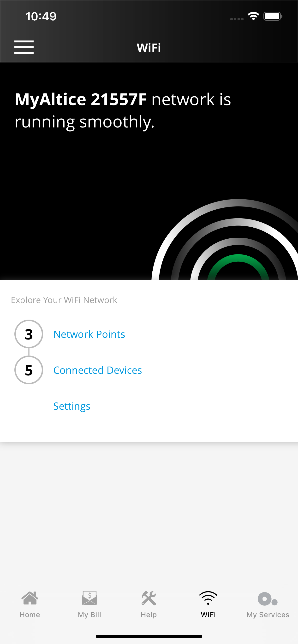Open the hamburger menu
The image size is (298, 644).
pos(24,47)
